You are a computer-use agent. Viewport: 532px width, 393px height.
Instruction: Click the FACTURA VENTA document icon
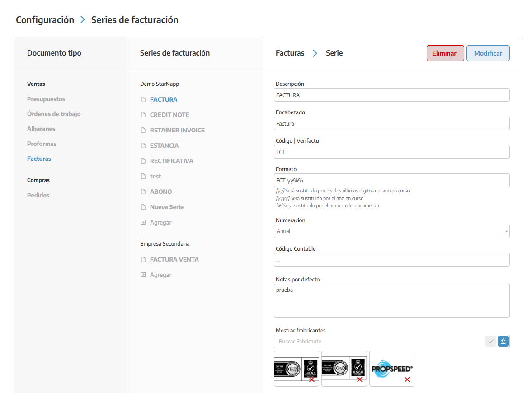pos(143,259)
